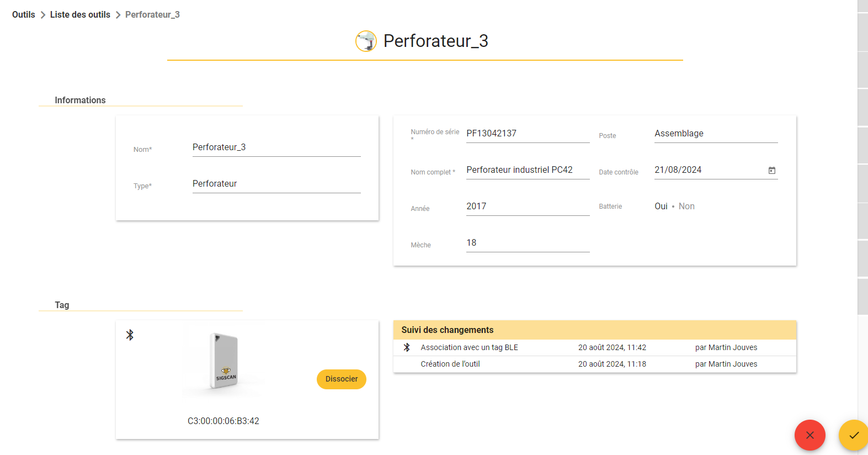Click the vertical scrollbar on the right edge
868x455 pixels.
pyautogui.click(x=862, y=157)
